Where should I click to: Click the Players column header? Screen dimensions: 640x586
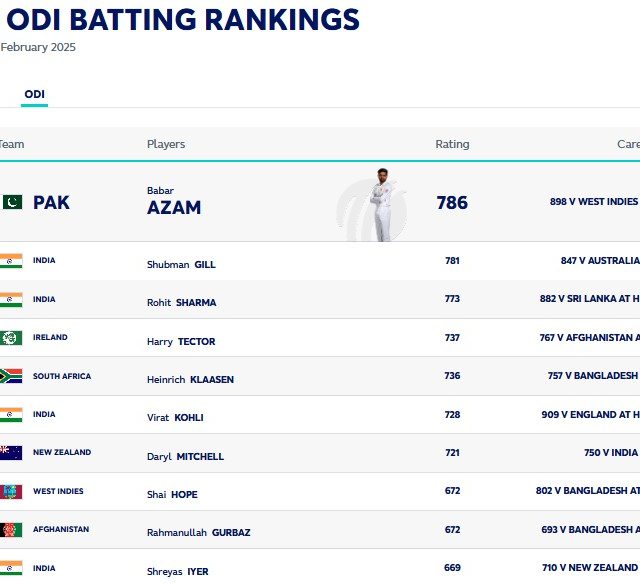[166, 144]
